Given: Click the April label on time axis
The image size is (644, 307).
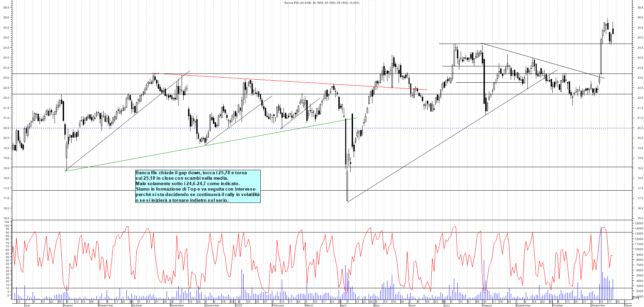Looking at the screenshot, I should (343, 305).
